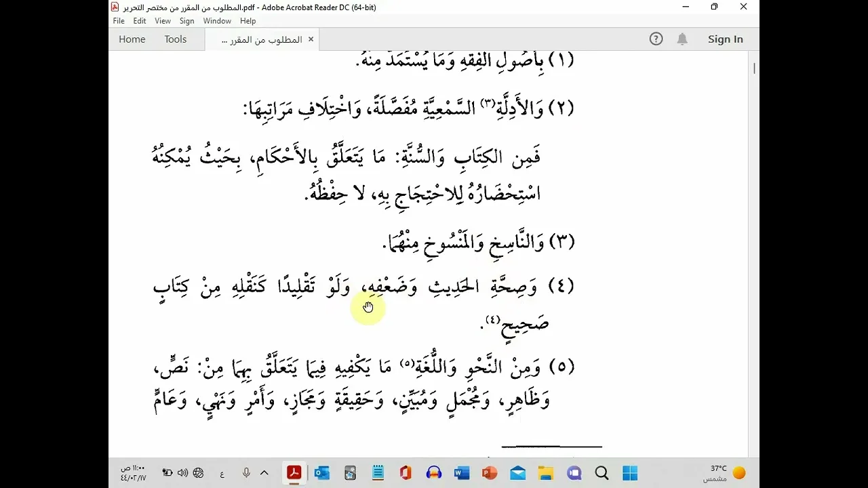Viewport: 868px width, 488px height.
Task: Switch the Arabic keyboard language indicator
Action: pos(222,473)
